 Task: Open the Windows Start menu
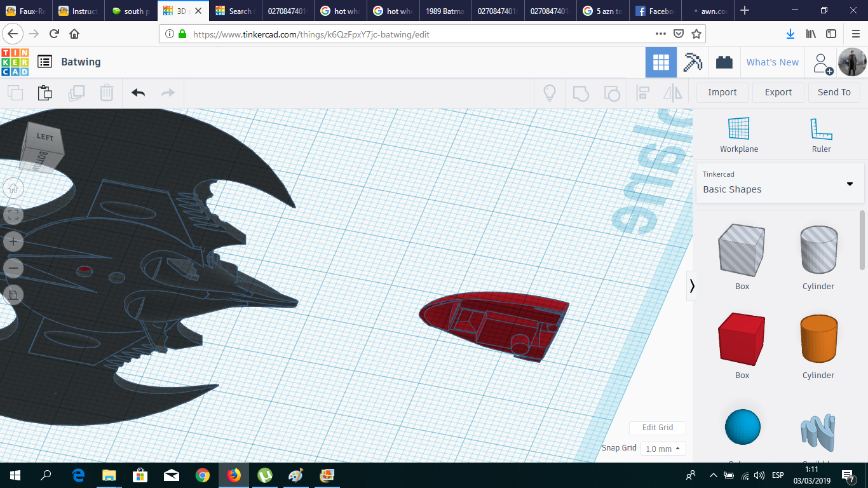coord(15,475)
